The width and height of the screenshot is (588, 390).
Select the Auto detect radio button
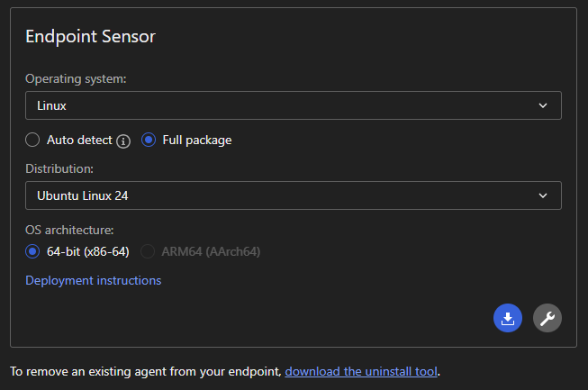(x=32, y=140)
